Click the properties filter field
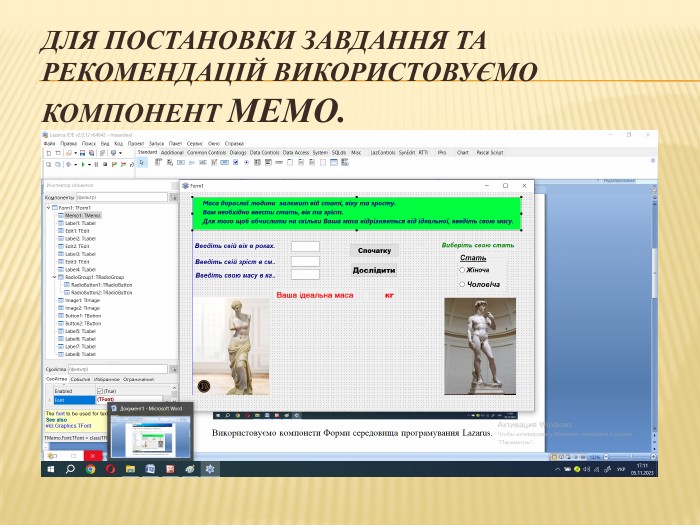The height and width of the screenshot is (525, 700). (118, 369)
